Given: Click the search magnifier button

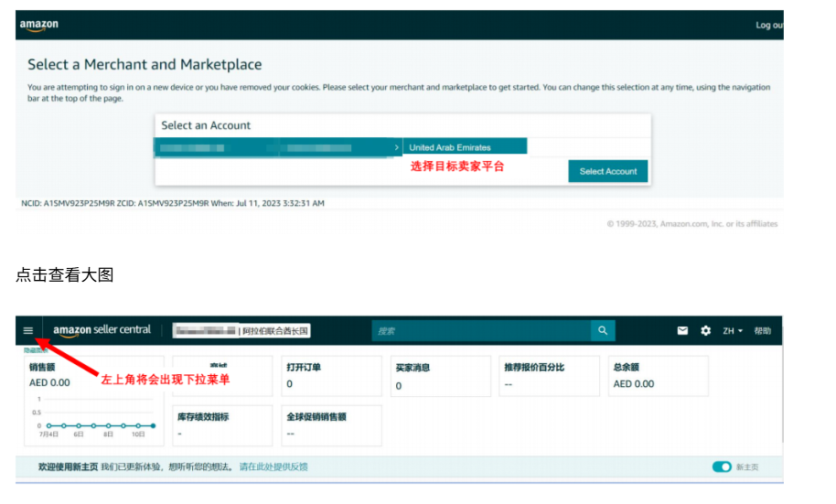Looking at the screenshot, I should [602, 331].
